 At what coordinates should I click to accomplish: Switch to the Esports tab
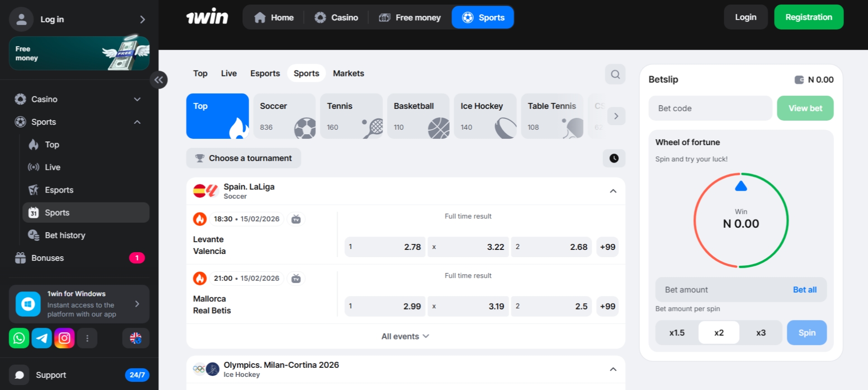[265, 73]
